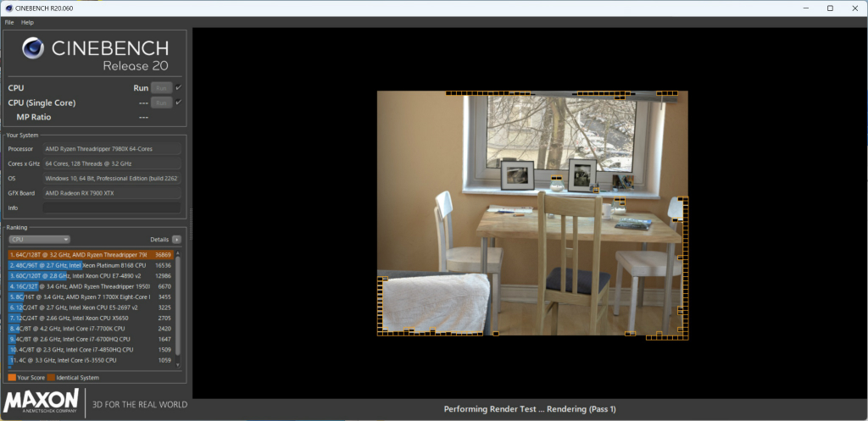Click the orange Your Score legend swatch
Screen dimensions: 868x421
pos(12,377)
